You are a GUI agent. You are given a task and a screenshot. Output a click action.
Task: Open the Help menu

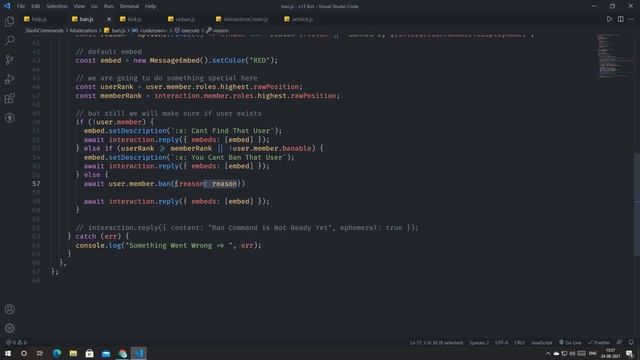pos(151,6)
